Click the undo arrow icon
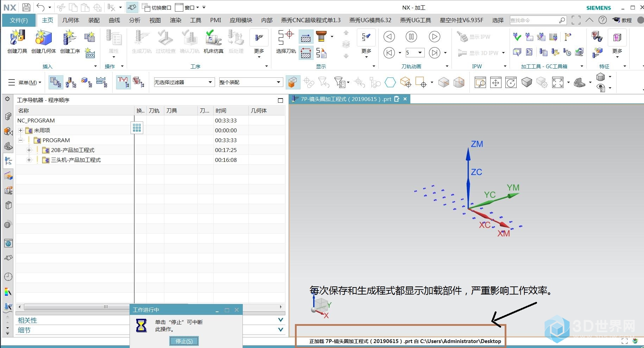 tap(41, 7)
